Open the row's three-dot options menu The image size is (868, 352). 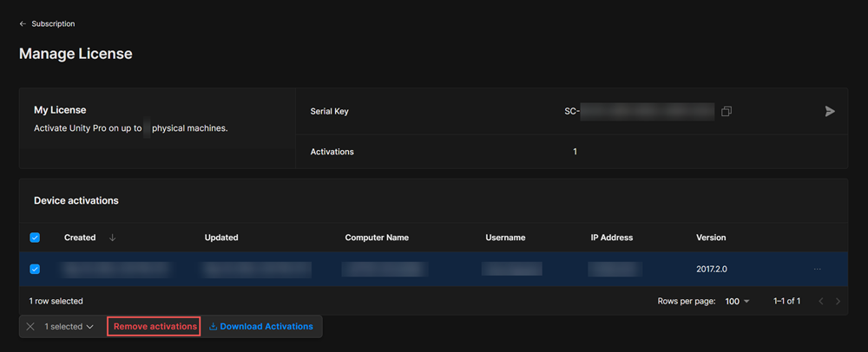click(x=818, y=269)
